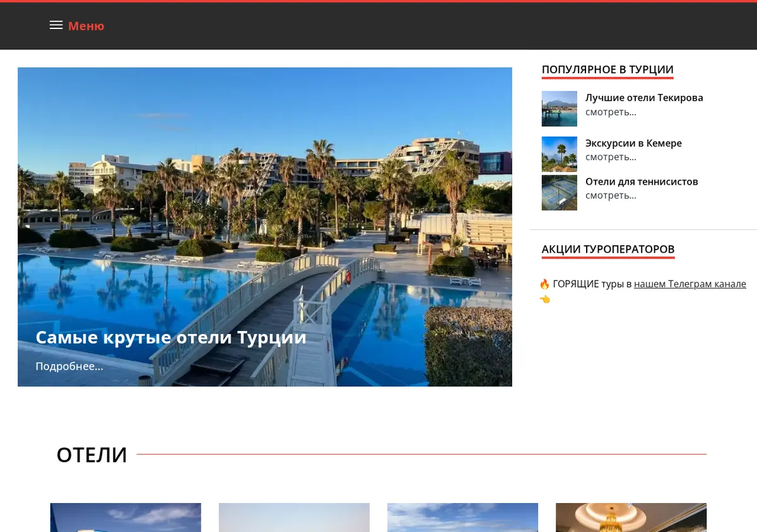Click the fire emoji before ГОРЯЩИЕ туры
The height and width of the screenshot is (532, 757).
point(545,284)
